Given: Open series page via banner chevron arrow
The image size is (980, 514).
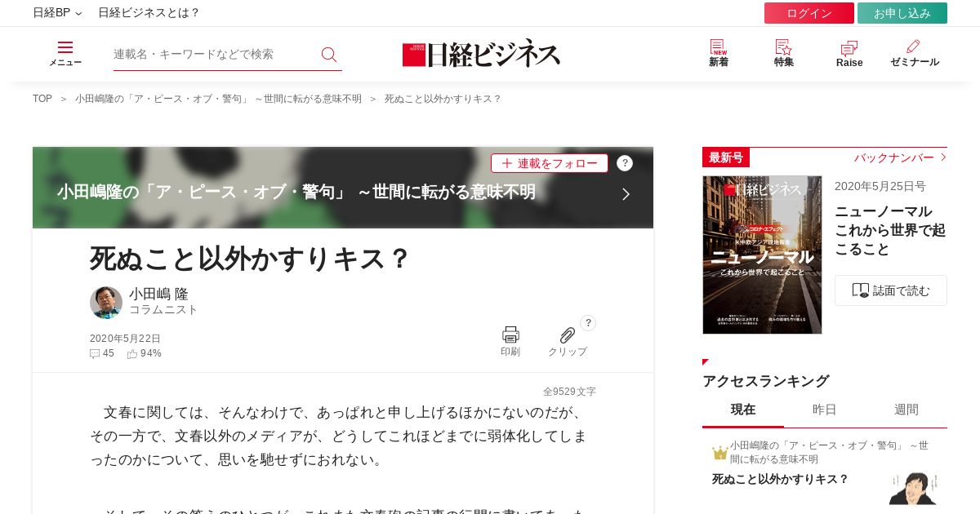Looking at the screenshot, I should [x=626, y=194].
